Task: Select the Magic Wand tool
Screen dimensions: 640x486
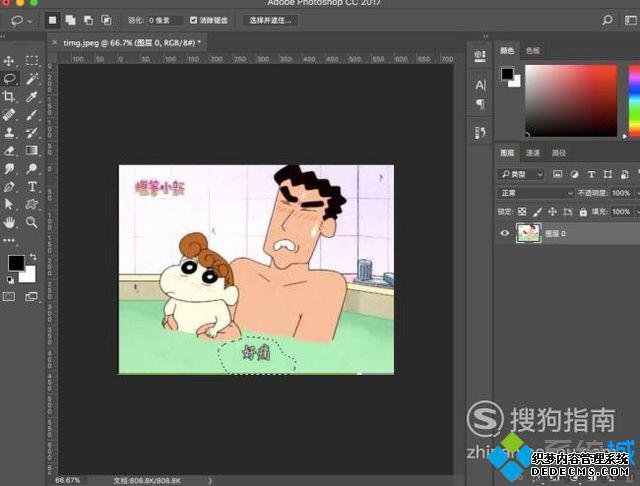Action: 32,78
